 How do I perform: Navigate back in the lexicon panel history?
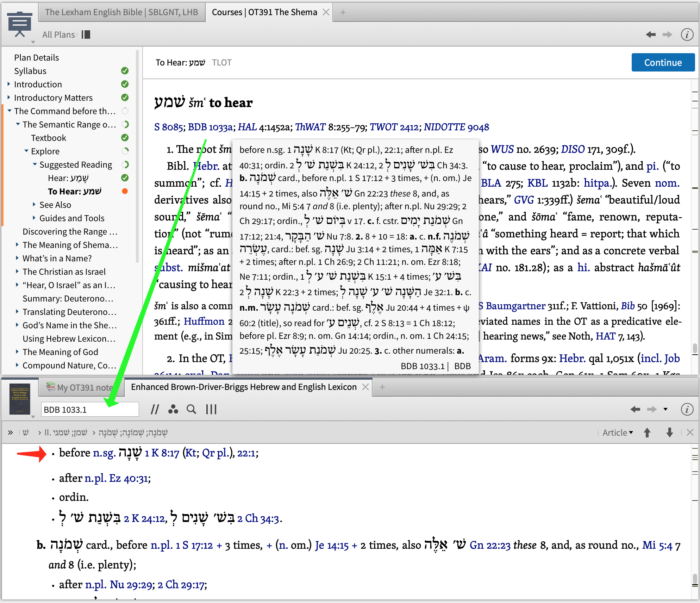click(x=635, y=409)
